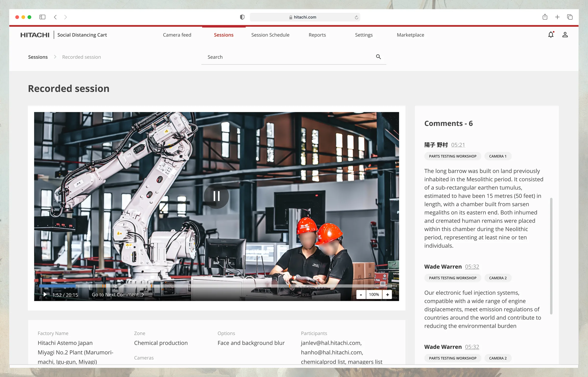Click the Recorded session breadcrumb text

82,57
